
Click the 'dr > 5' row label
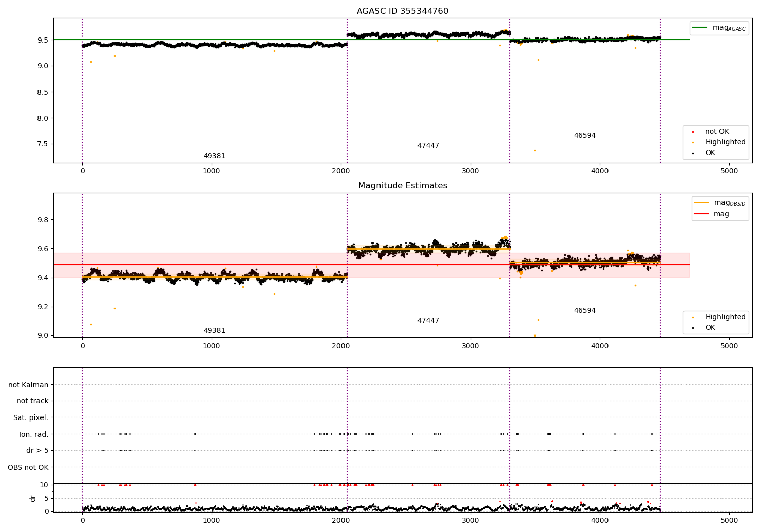tap(37, 451)
